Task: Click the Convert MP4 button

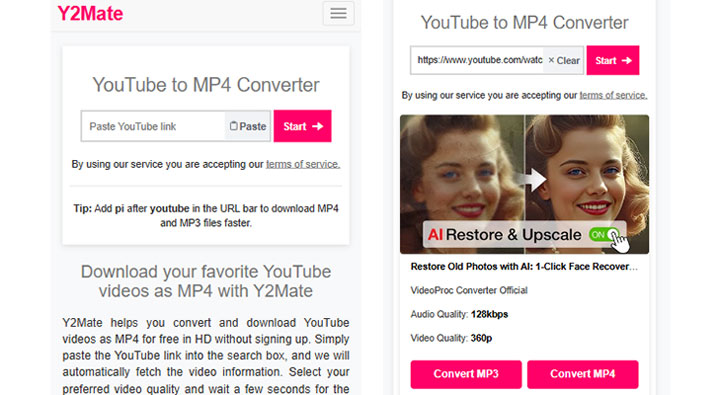Action: [x=583, y=374]
